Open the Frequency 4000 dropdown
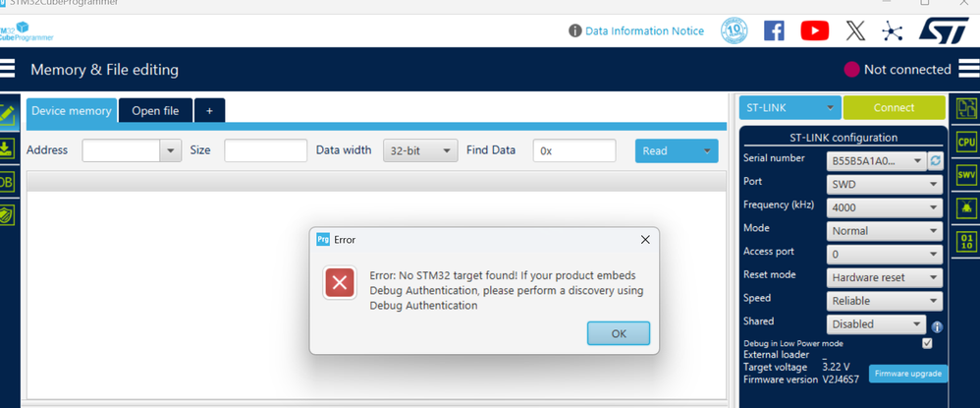The image size is (980, 408). click(885, 207)
